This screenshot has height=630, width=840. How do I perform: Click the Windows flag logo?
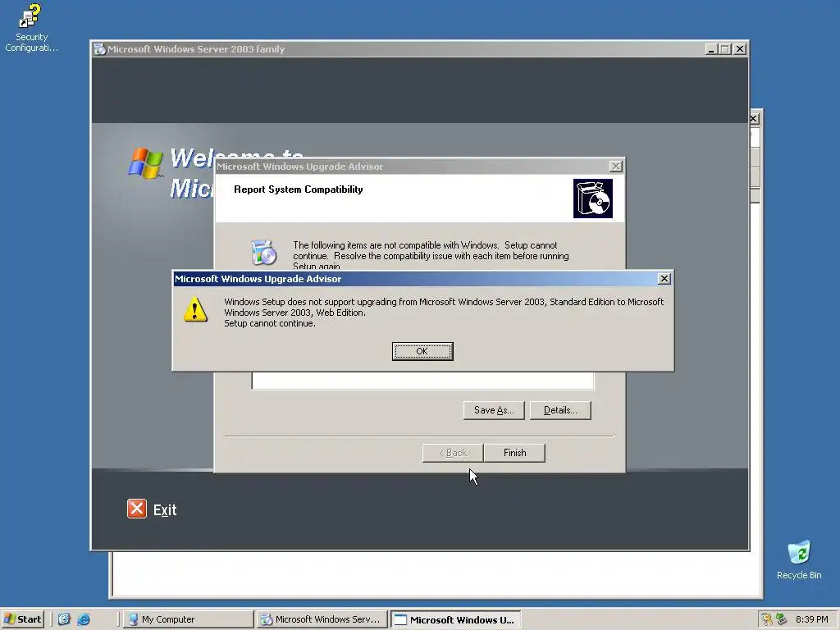(145, 163)
